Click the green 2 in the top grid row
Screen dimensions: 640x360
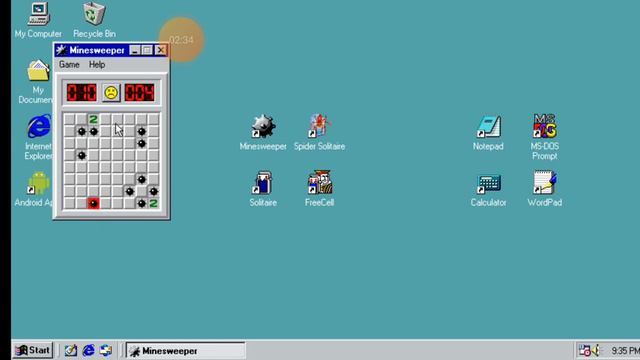click(93, 119)
